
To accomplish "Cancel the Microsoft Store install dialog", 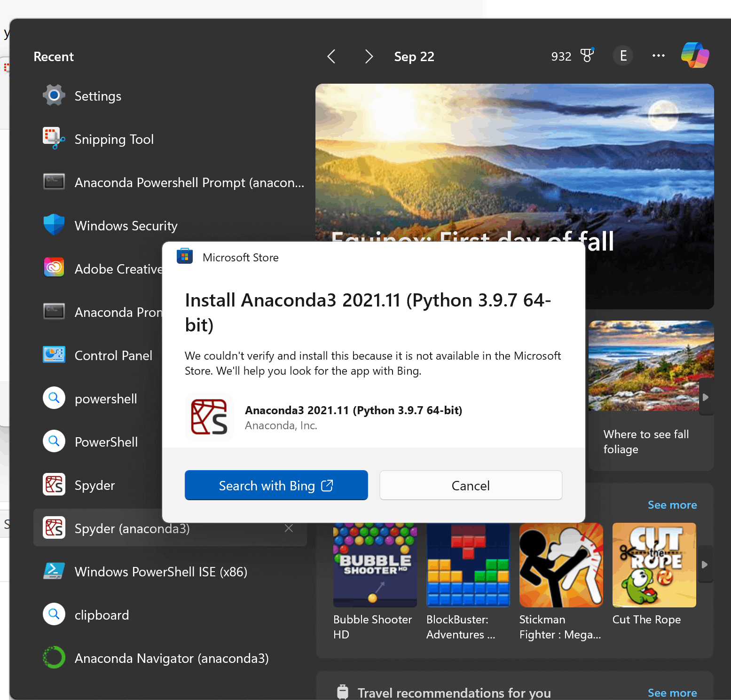I will click(x=471, y=485).
